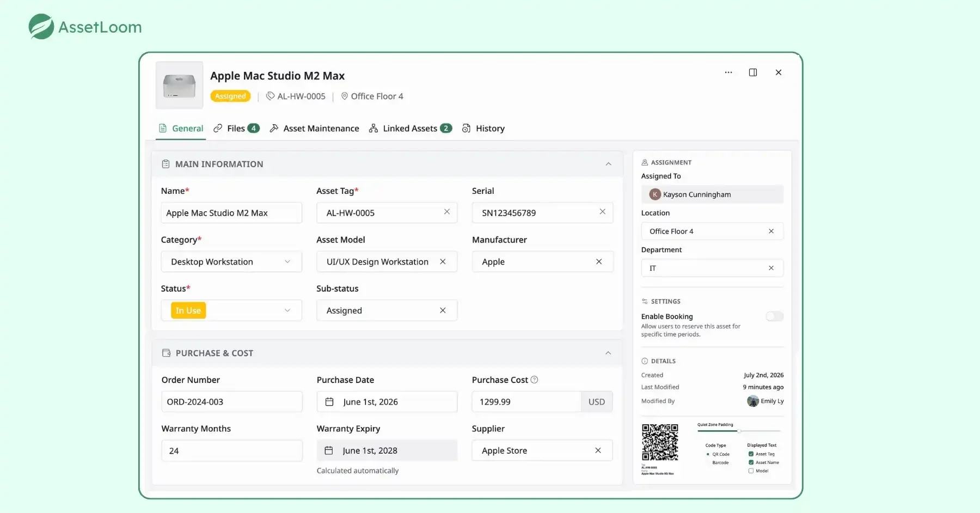Adjust the Quiet Zone Padding slider
The image size is (980, 513).
click(x=739, y=431)
